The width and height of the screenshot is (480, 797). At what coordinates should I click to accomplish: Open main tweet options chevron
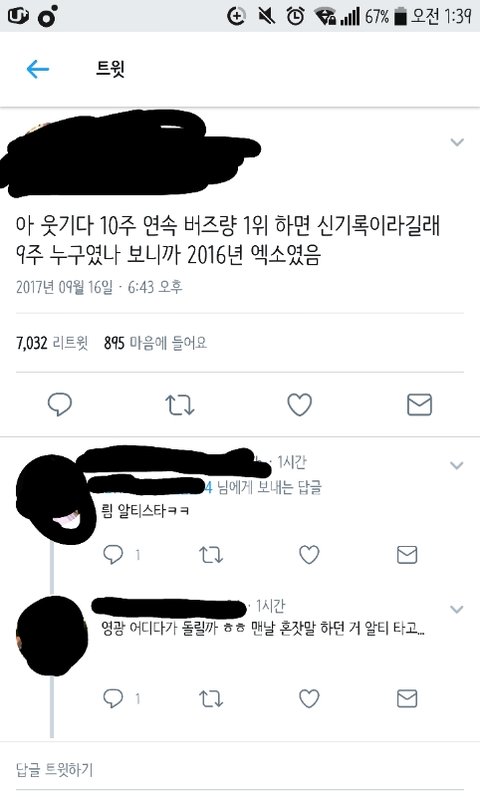click(457, 142)
